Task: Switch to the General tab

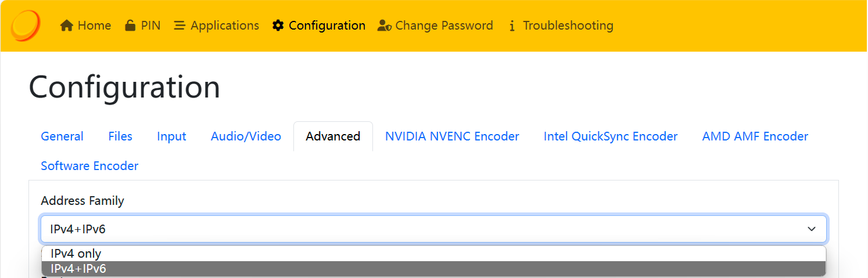Action: click(x=62, y=136)
